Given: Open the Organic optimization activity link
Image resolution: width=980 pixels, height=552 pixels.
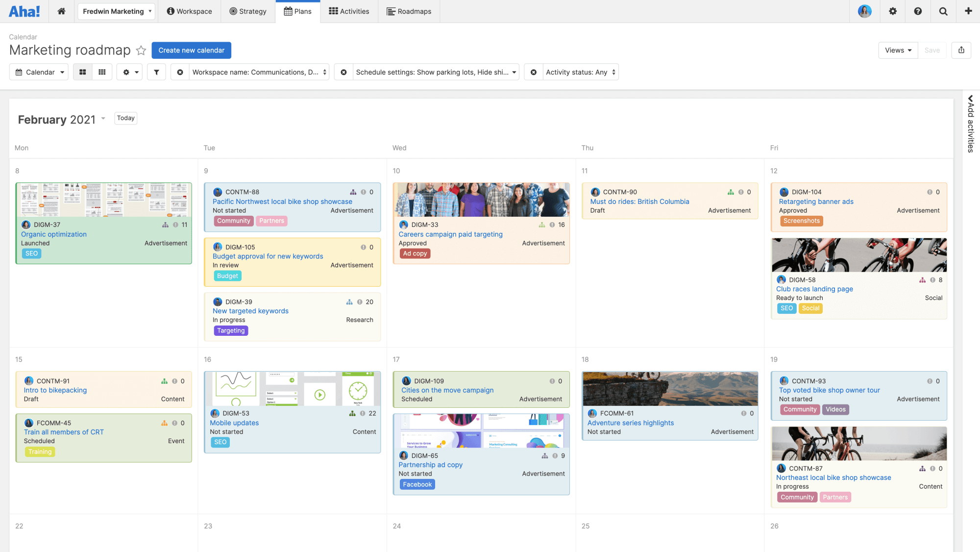Looking at the screenshot, I should (54, 234).
